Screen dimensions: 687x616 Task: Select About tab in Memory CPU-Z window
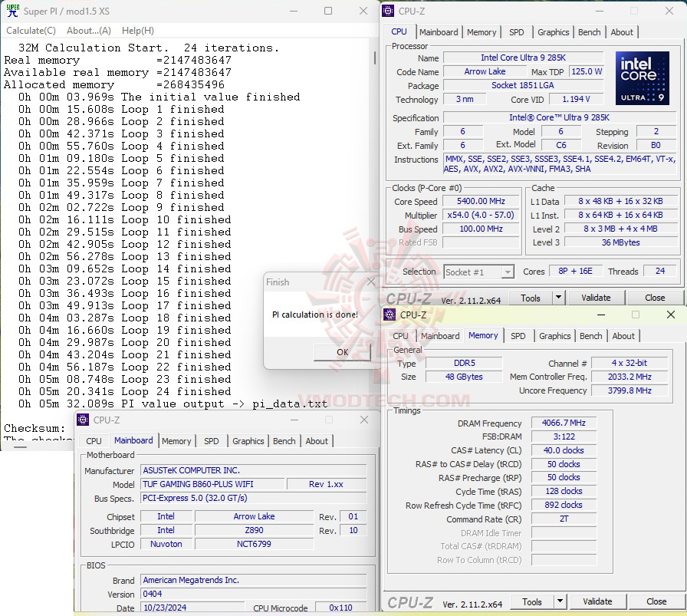coord(623,336)
